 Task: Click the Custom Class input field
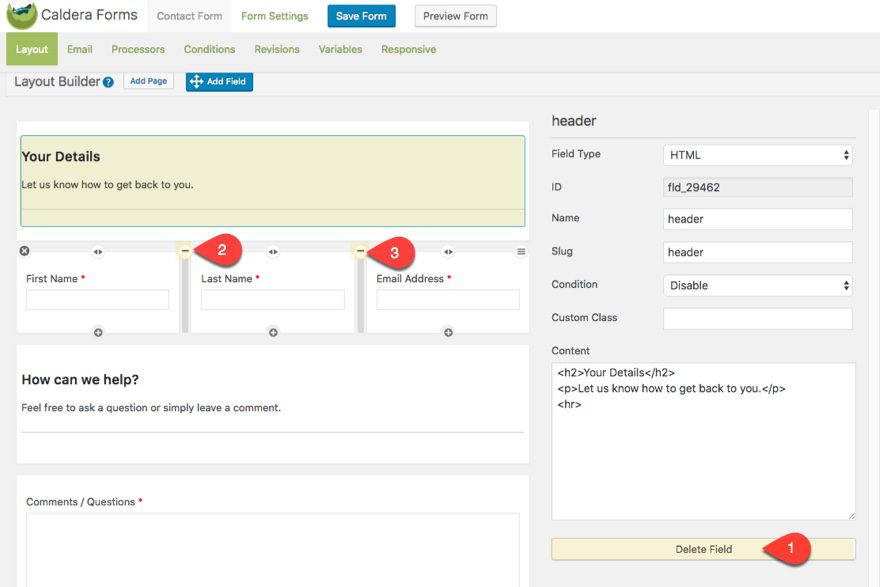[x=757, y=318]
